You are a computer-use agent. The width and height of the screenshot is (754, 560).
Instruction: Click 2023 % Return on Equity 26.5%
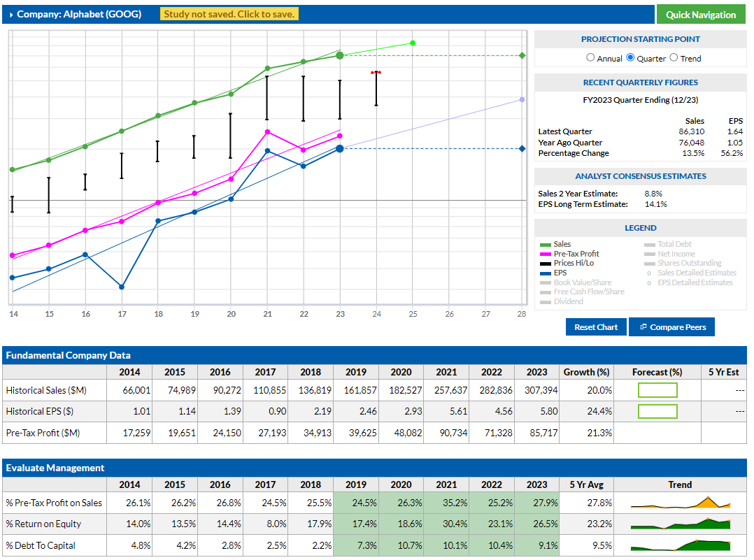[546, 524]
